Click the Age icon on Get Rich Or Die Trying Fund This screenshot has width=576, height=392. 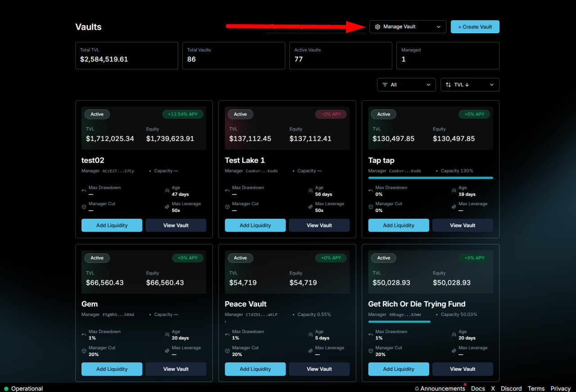point(454,335)
